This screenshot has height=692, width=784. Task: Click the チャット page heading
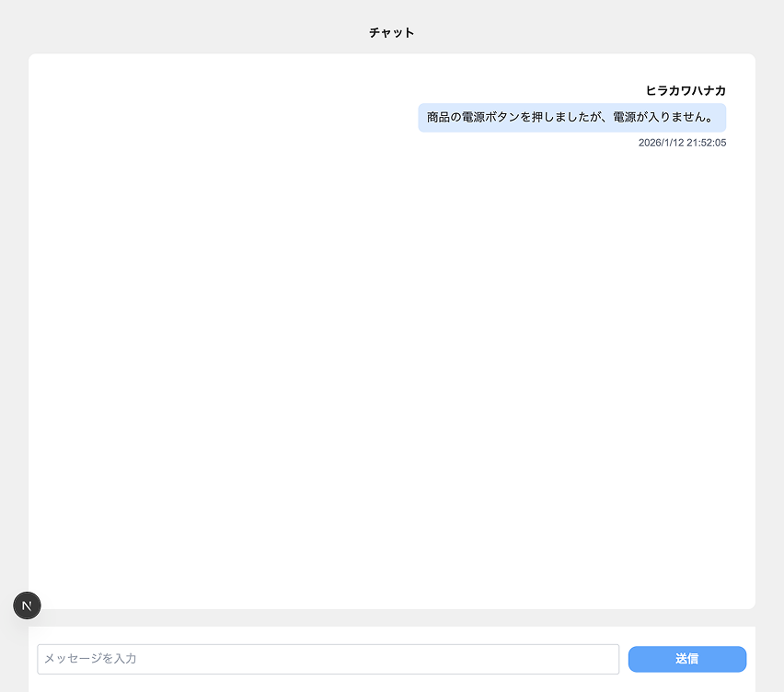[x=392, y=32]
